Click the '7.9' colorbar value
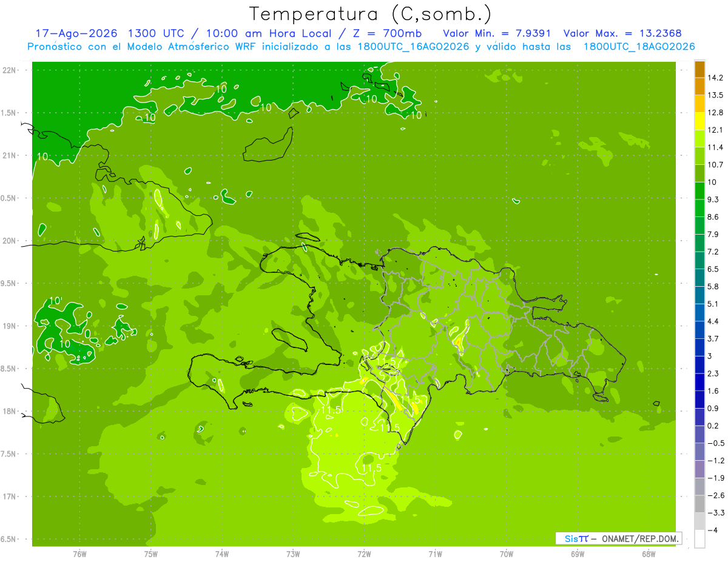Screen dimensions: 728x562 coord(713,234)
